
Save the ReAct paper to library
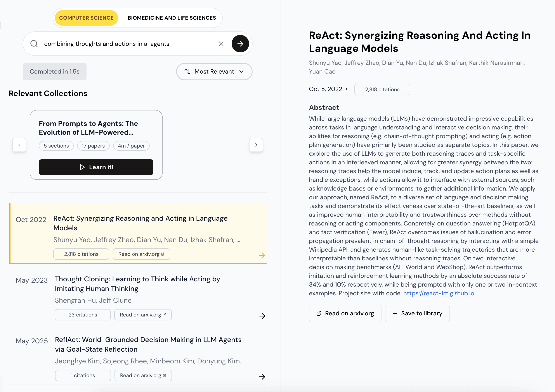(417, 313)
